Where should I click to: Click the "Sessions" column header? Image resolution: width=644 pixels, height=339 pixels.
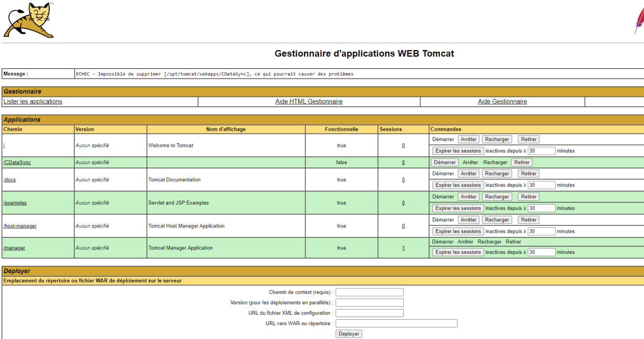391,129
